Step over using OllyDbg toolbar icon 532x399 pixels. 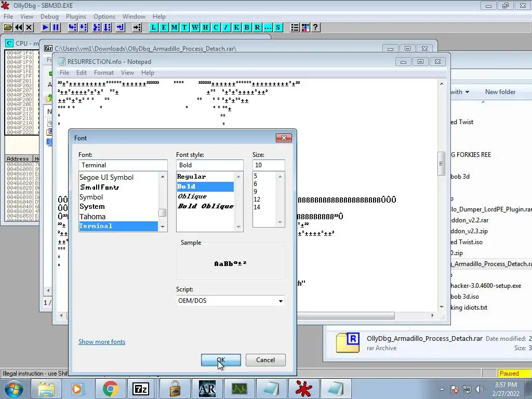coord(83,28)
